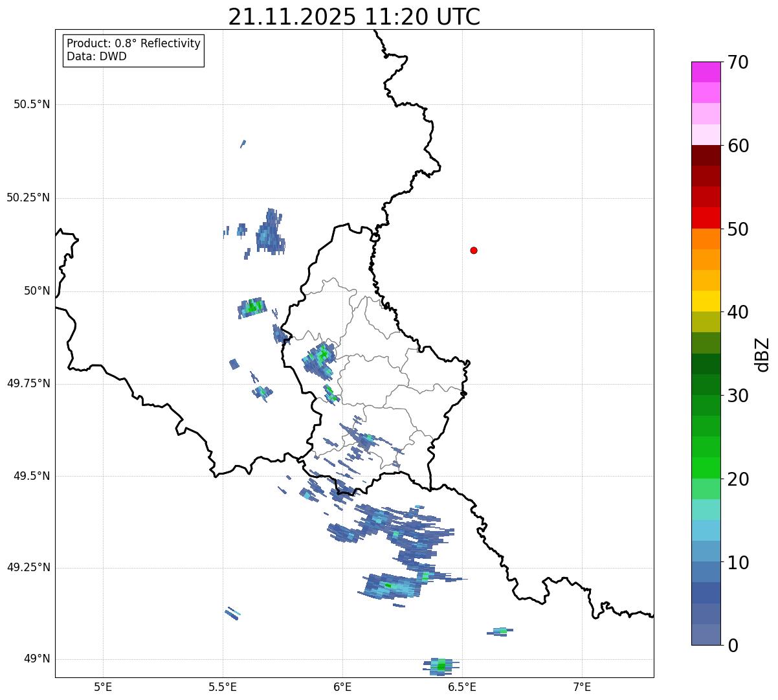
Task: Click the latitude label 49.75°N
Action: pyautogui.click(x=28, y=383)
